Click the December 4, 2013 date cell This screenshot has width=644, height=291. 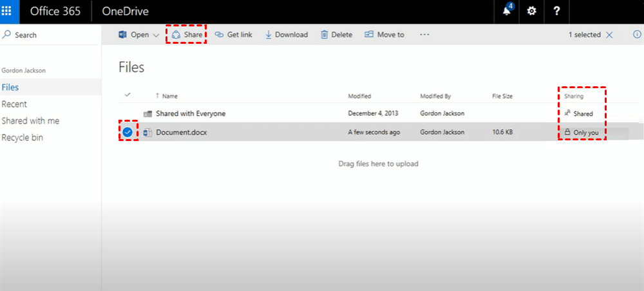373,113
